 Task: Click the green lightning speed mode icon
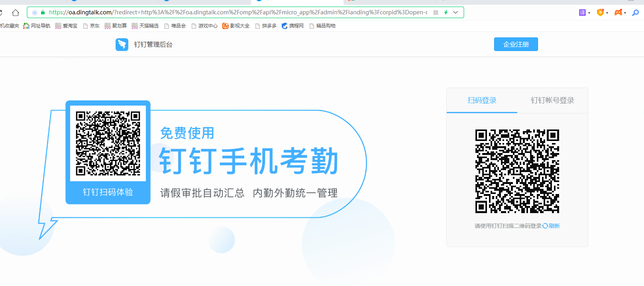[446, 13]
